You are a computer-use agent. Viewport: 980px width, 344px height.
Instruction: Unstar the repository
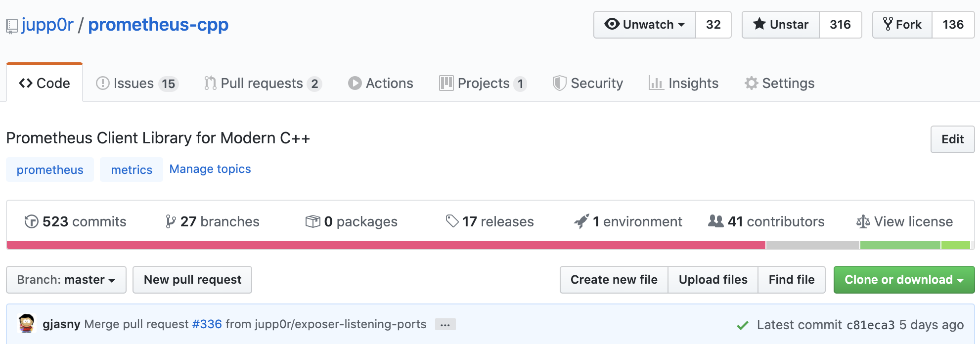coord(781,25)
